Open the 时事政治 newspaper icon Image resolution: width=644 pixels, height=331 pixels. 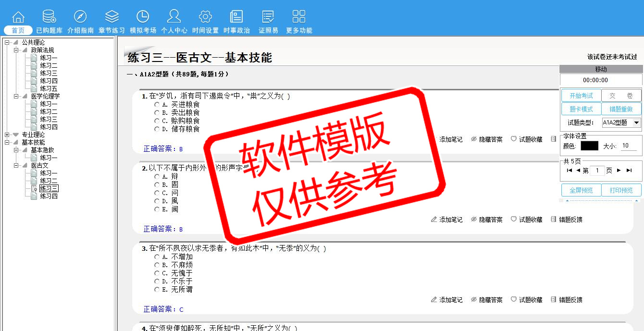coord(236,17)
